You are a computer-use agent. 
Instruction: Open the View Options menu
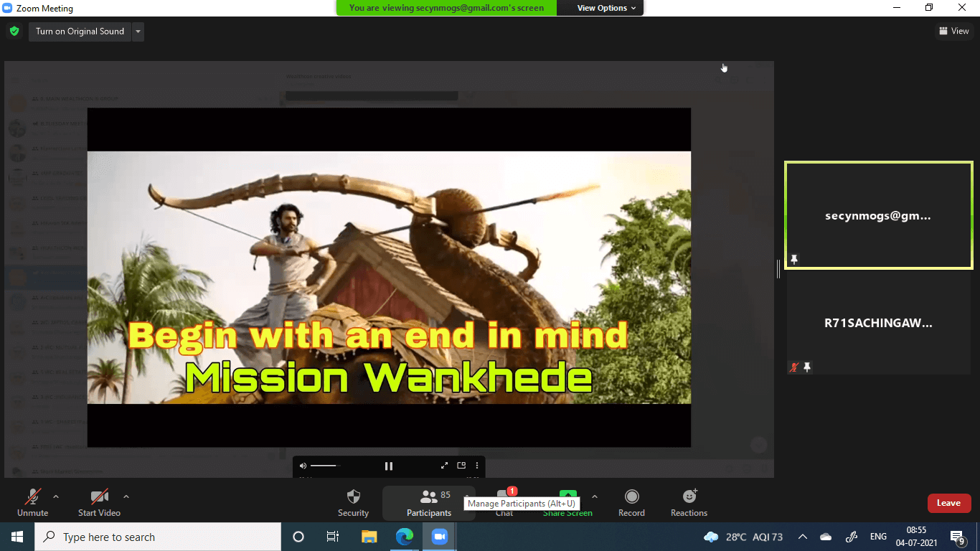(606, 8)
